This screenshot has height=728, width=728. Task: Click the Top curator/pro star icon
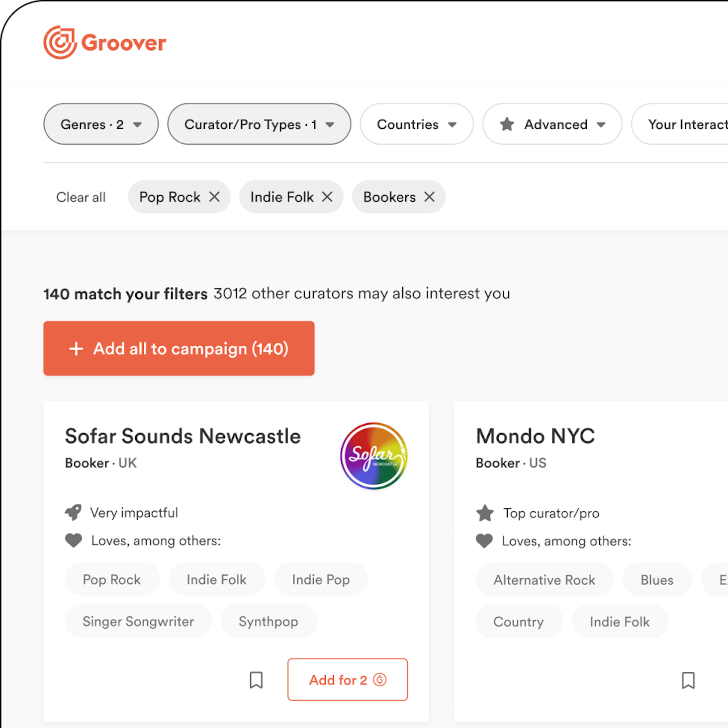[485, 513]
